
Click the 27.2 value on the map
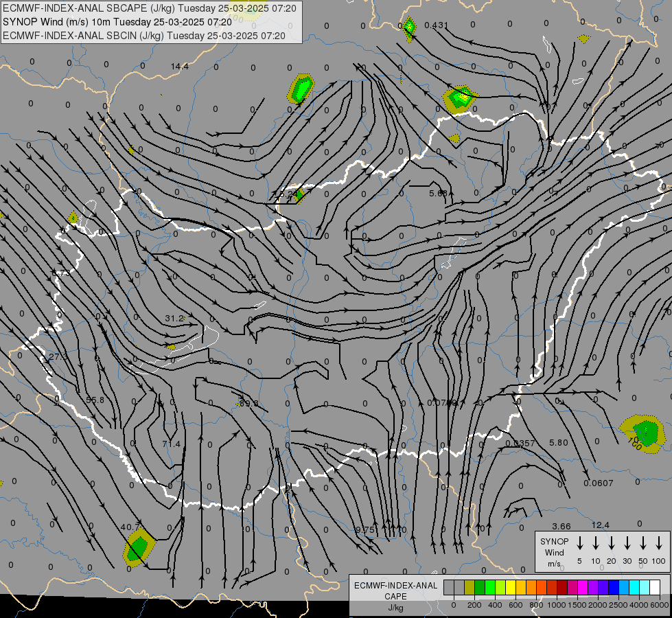click(x=58, y=357)
